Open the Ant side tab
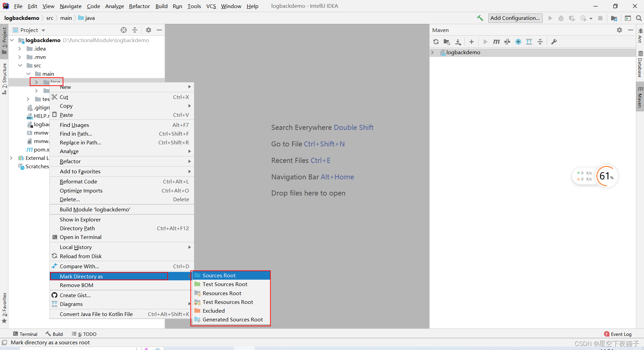 [x=640, y=36]
